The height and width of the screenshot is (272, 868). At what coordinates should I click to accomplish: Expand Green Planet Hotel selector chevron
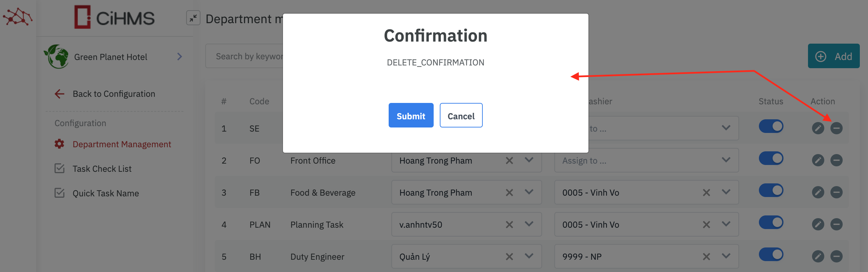(x=180, y=57)
